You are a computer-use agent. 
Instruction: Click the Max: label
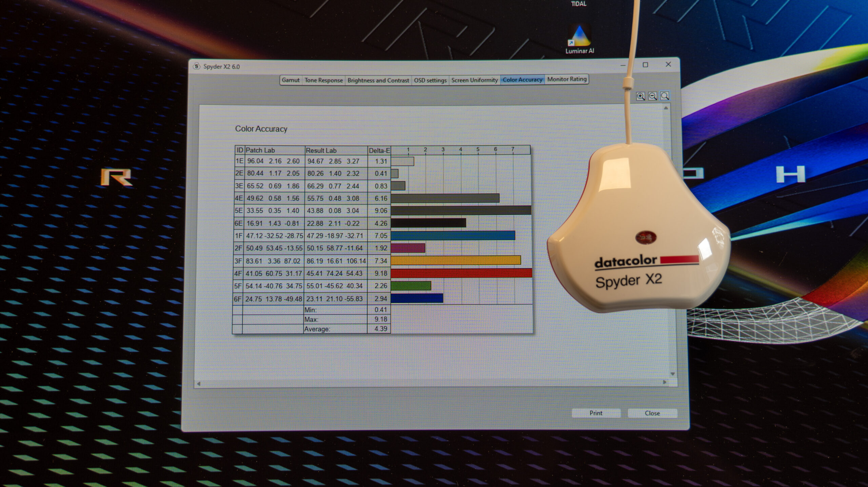pos(311,319)
